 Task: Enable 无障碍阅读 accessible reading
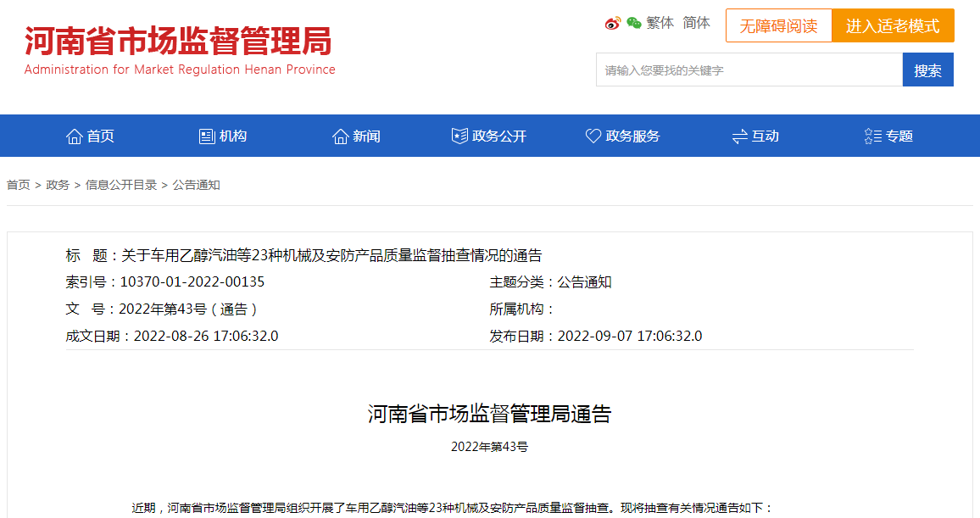(x=779, y=25)
